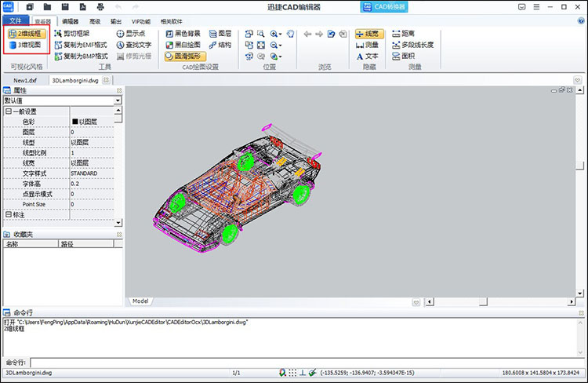This screenshot has height=383, width=588.
Task: Close the 属性 properties panel
Action: point(119,90)
